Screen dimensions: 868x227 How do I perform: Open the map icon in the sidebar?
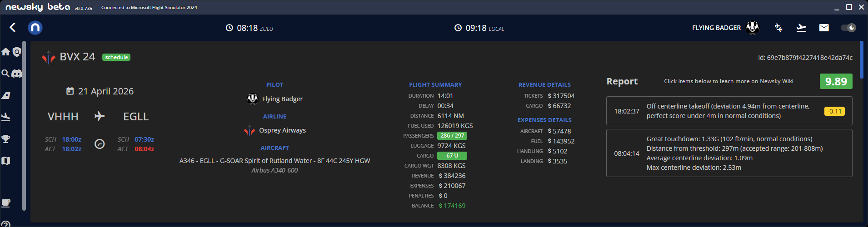(6, 161)
